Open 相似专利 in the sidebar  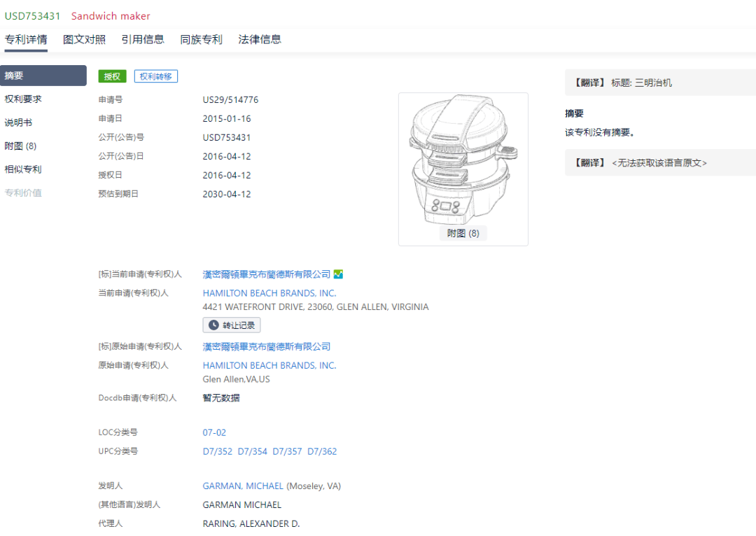(x=23, y=169)
